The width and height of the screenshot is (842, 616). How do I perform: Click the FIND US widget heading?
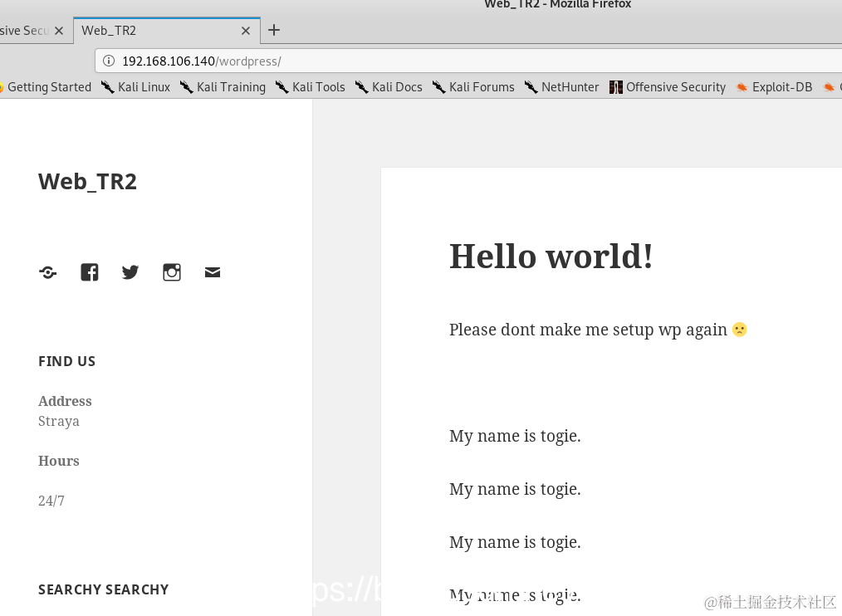pos(67,361)
